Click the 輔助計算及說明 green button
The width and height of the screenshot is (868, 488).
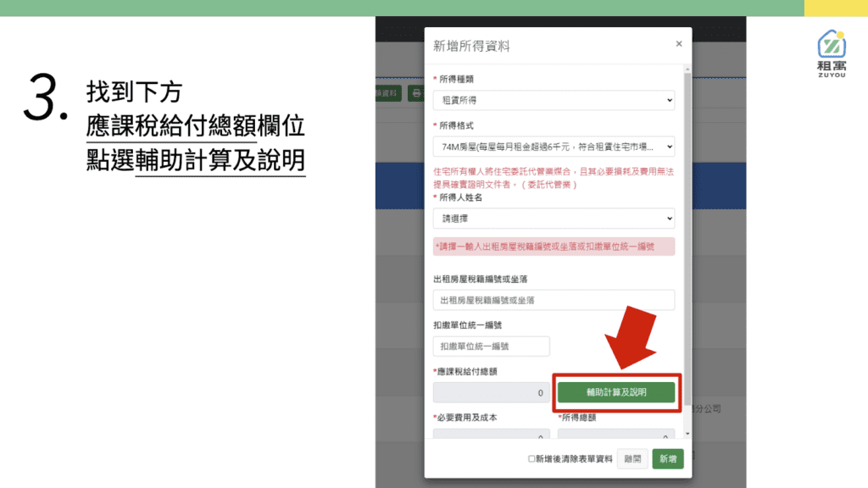click(x=616, y=392)
